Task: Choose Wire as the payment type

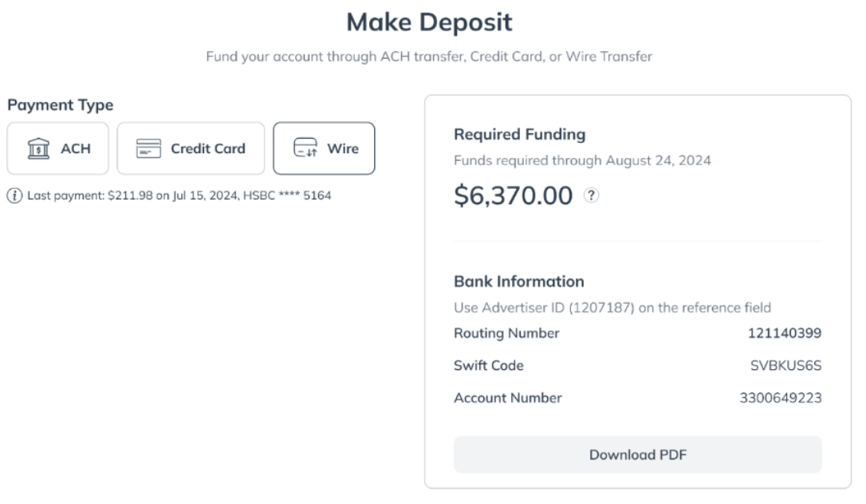Action: point(325,148)
